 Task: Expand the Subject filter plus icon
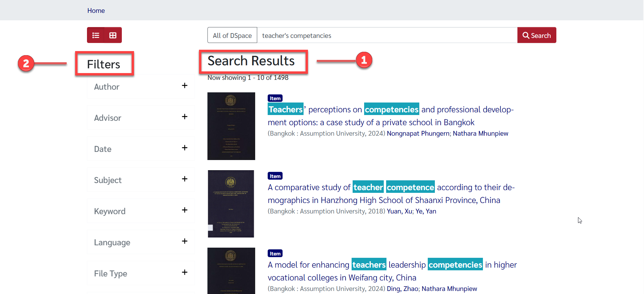184,179
